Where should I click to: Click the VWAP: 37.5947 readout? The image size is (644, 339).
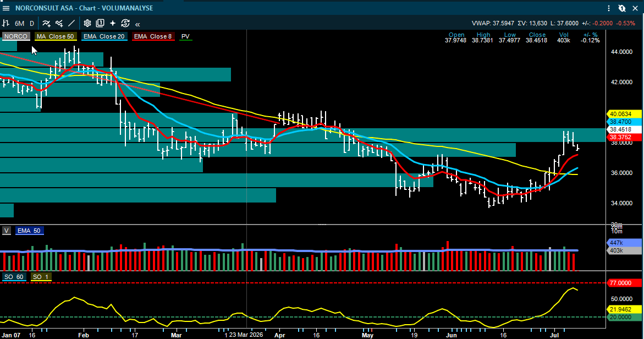[493, 24]
